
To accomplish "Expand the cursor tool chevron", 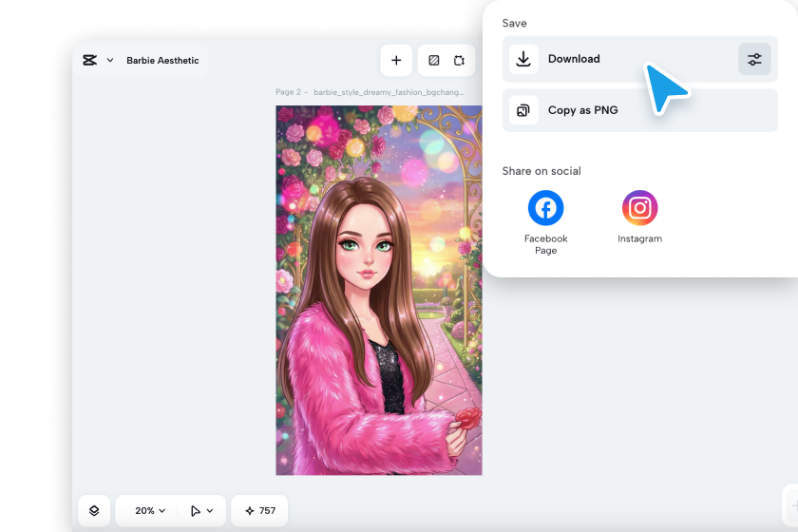I will coord(210,510).
